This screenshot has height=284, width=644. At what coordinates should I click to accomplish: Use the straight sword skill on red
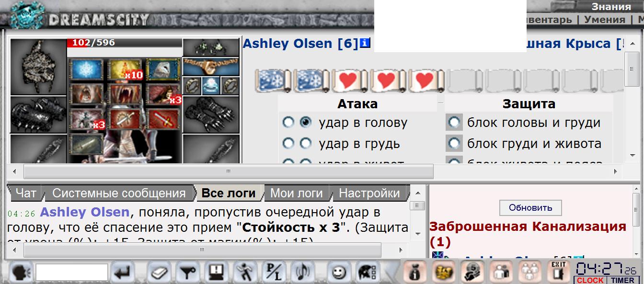tap(163, 119)
